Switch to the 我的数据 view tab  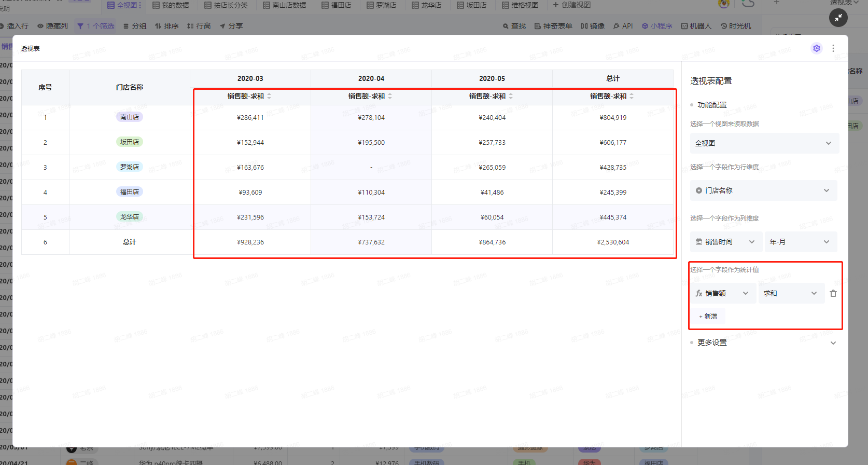pyautogui.click(x=171, y=5)
